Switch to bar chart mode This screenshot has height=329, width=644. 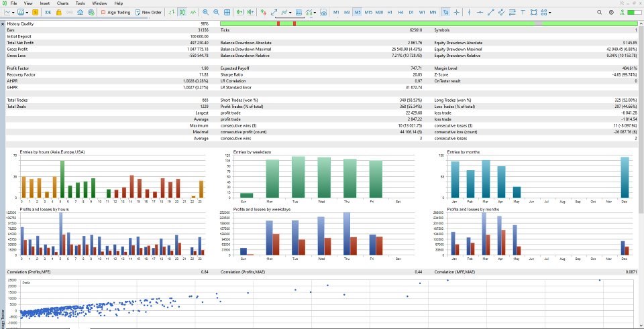coord(172,12)
